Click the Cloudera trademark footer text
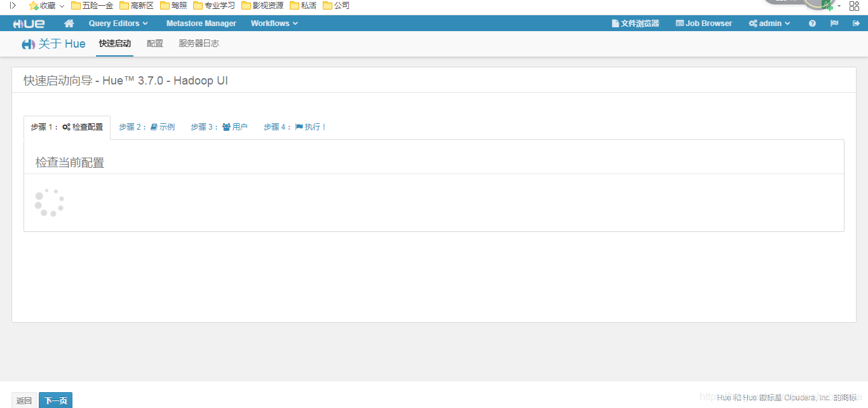The image size is (868, 408). pyautogui.click(x=787, y=398)
